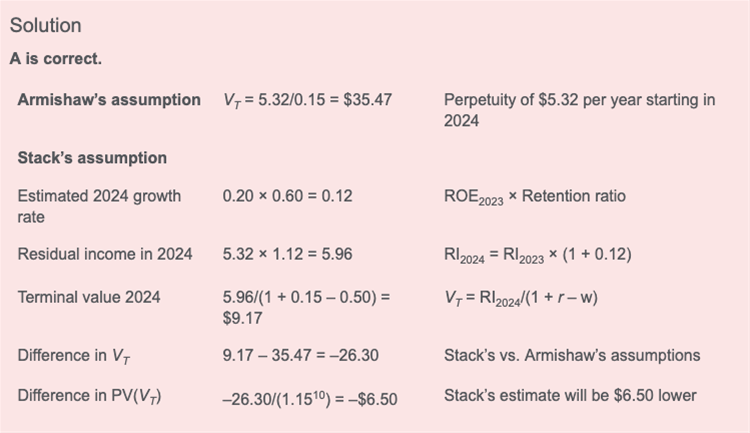Click the Terminal value 2024 label
This screenshot has height=433, width=750.
89,297
